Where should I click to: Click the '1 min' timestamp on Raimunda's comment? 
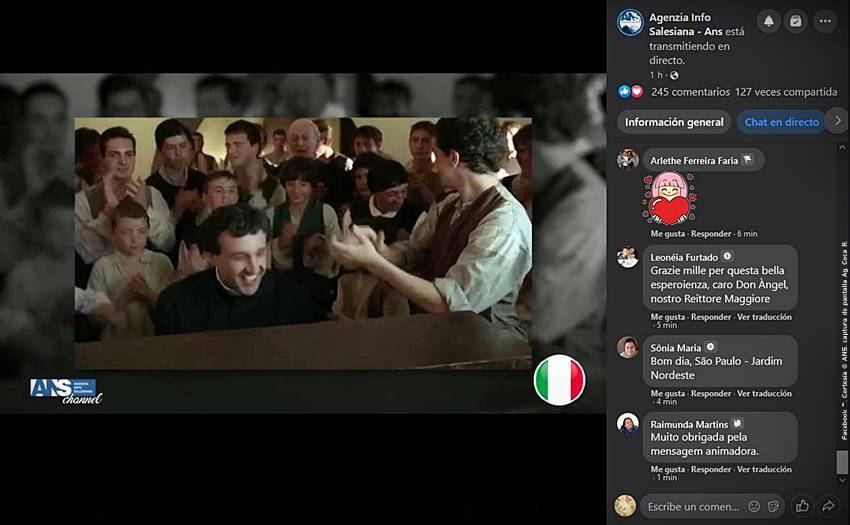(x=666, y=477)
